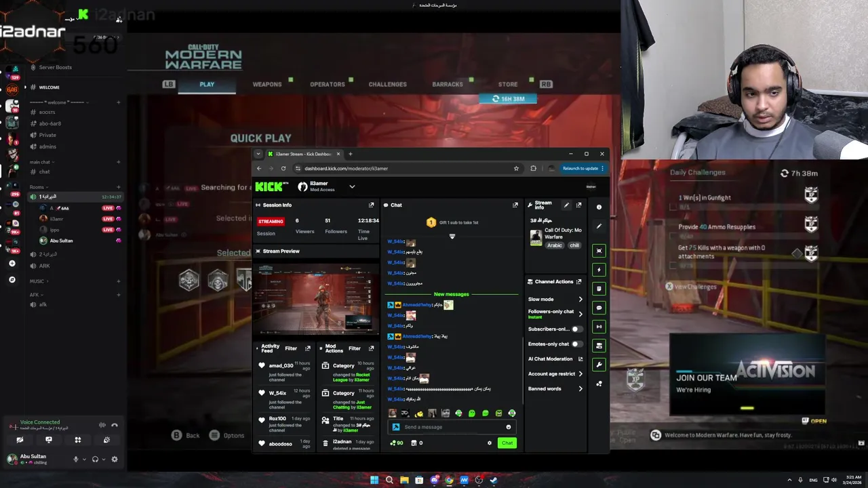868x488 pixels.
Task: Reload the Kick dashboard page
Action: 283,168
